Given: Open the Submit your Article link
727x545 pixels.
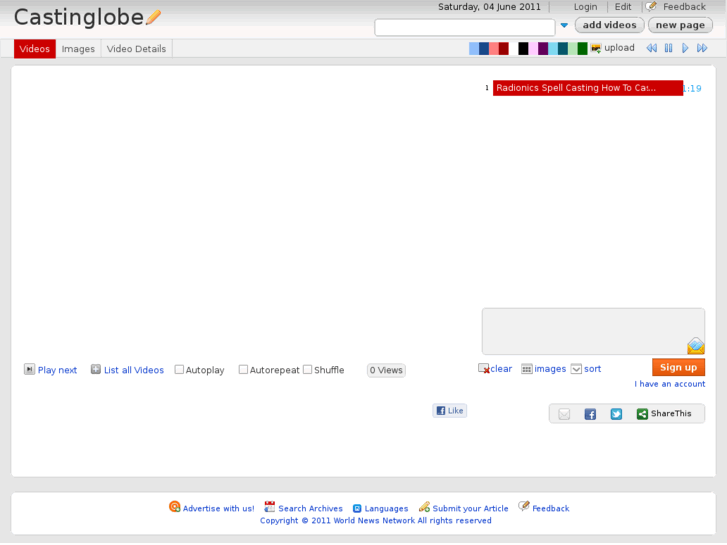Looking at the screenshot, I should [x=470, y=508].
